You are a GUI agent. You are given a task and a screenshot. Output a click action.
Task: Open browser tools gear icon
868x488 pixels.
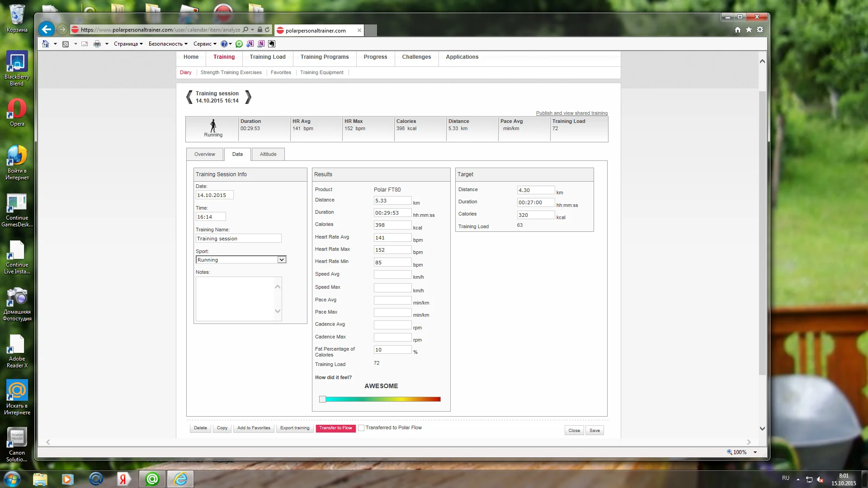tap(760, 30)
